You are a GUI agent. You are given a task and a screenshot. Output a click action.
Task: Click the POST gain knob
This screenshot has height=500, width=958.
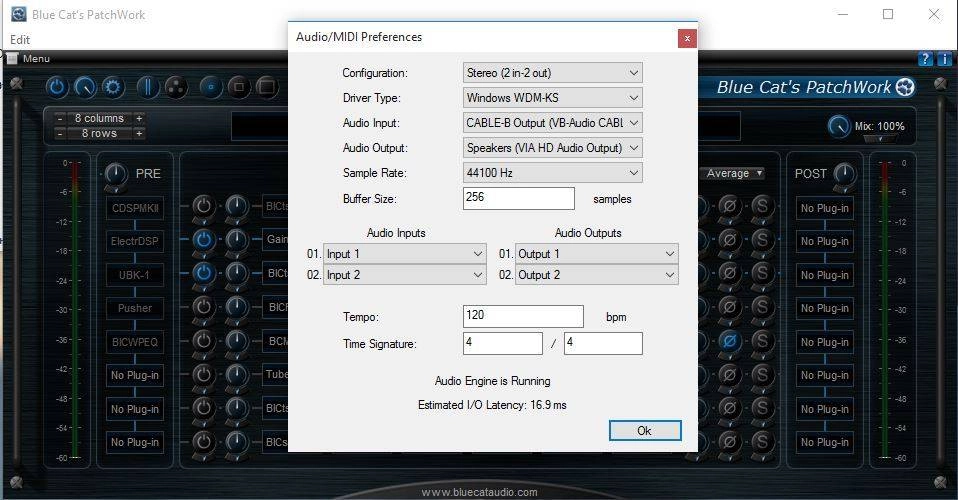[x=844, y=175]
